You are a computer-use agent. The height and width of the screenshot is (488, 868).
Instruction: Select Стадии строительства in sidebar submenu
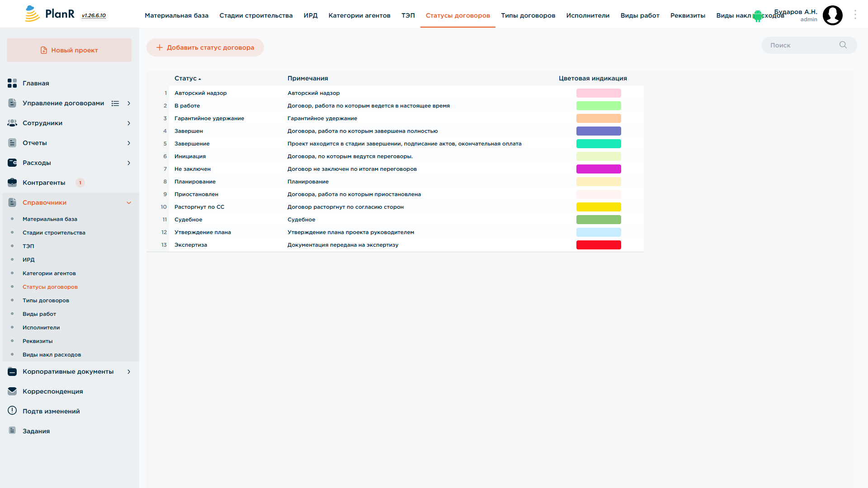[54, 233]
